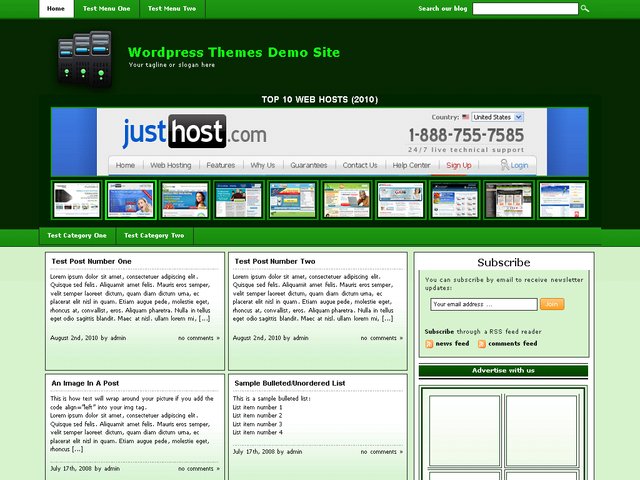This screenshot has width=640, height=480.
Task: Select the fifth web host thumbnail
Action: (x=293, y=200)
